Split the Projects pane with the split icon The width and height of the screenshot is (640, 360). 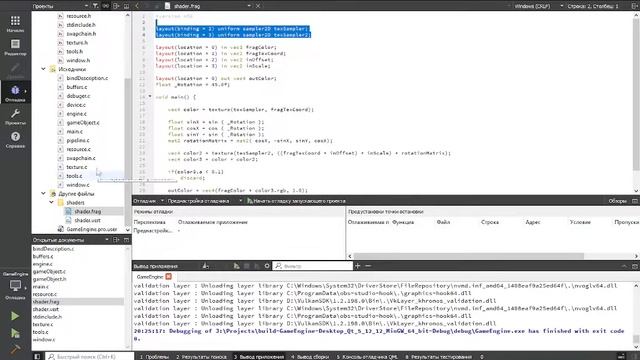pos(116,6)
